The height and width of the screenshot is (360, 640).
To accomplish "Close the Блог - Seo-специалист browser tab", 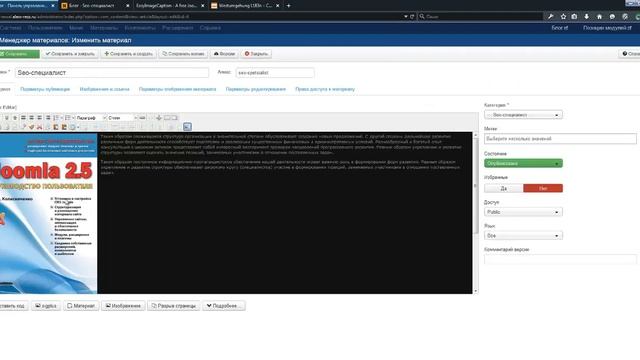I will point(128,6).
